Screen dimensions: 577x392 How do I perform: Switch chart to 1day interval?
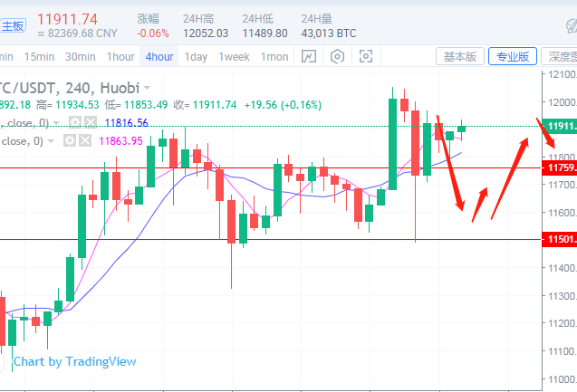[x=196, y=57]
